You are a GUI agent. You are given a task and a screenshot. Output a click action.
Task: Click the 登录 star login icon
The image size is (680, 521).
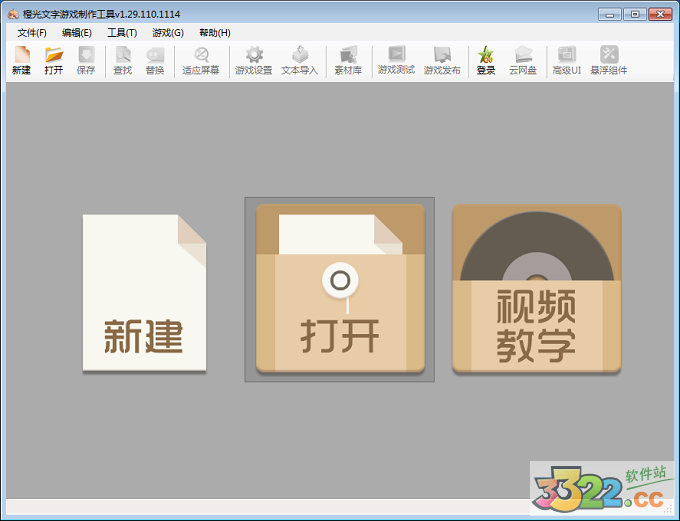(486, 60)
